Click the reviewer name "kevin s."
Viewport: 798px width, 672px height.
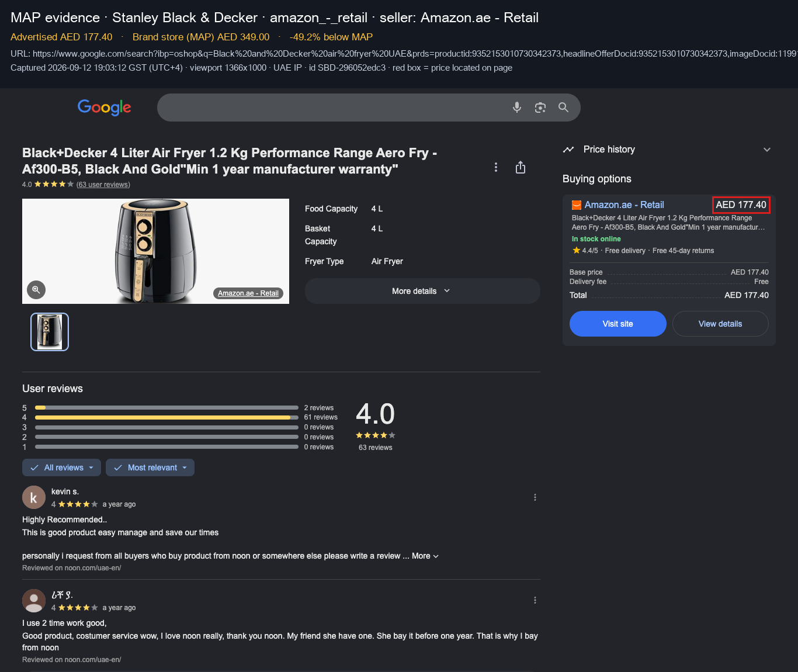point(65,491)
